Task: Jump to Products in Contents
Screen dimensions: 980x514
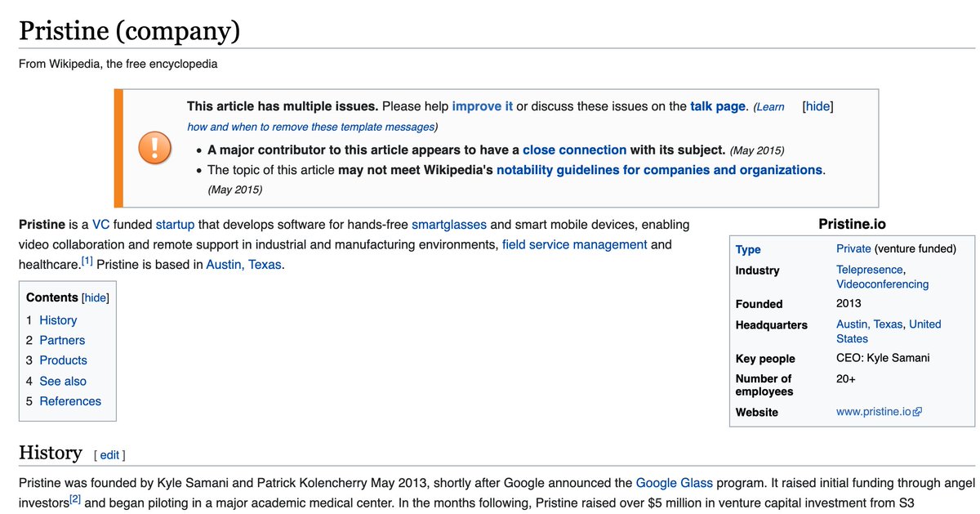Action: click(x=63, y=360)
